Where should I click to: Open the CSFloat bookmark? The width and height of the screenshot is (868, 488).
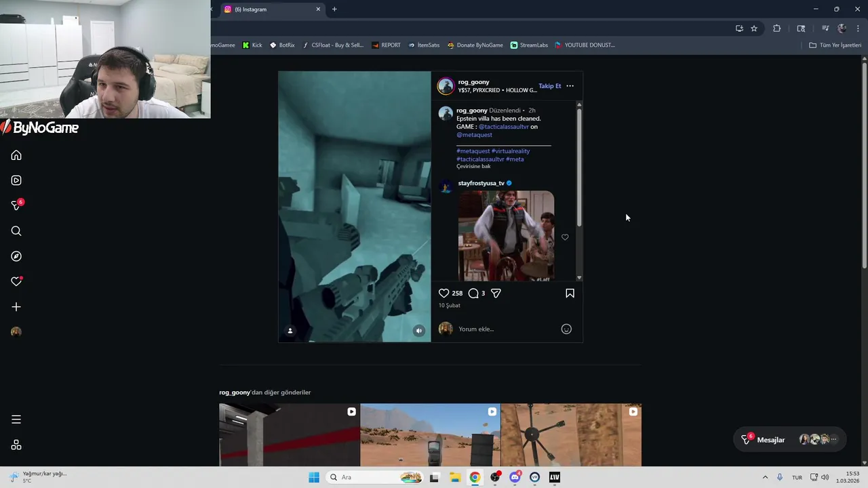tap(333, 45)
